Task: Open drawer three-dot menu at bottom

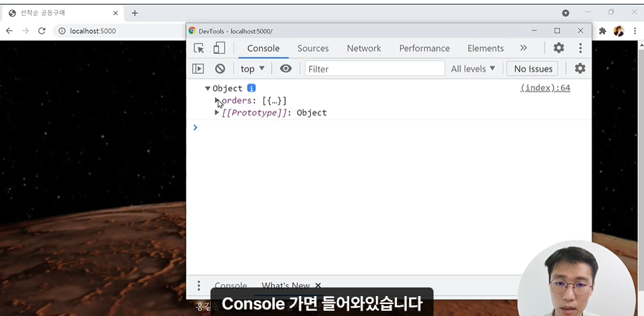Action: [x=199, y=285]
